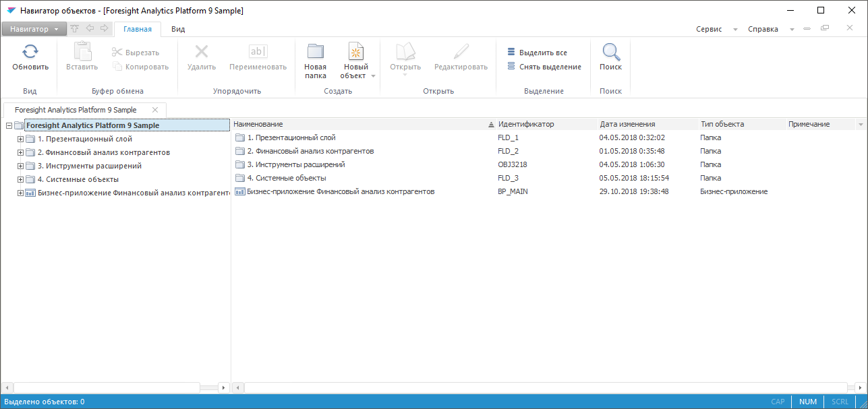Click the left arrow of the tree scrollbar
This screenshot has height=409, width=868.
[7, 387]
